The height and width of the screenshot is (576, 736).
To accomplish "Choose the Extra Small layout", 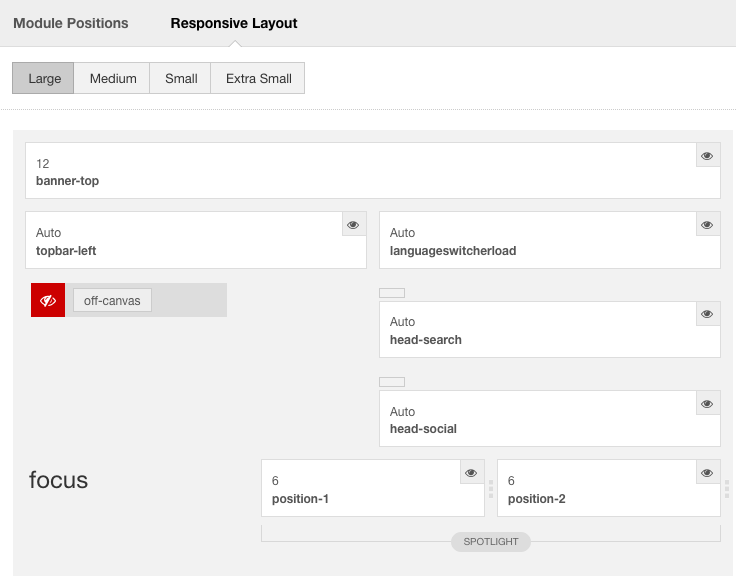I will tap(258, 78).
